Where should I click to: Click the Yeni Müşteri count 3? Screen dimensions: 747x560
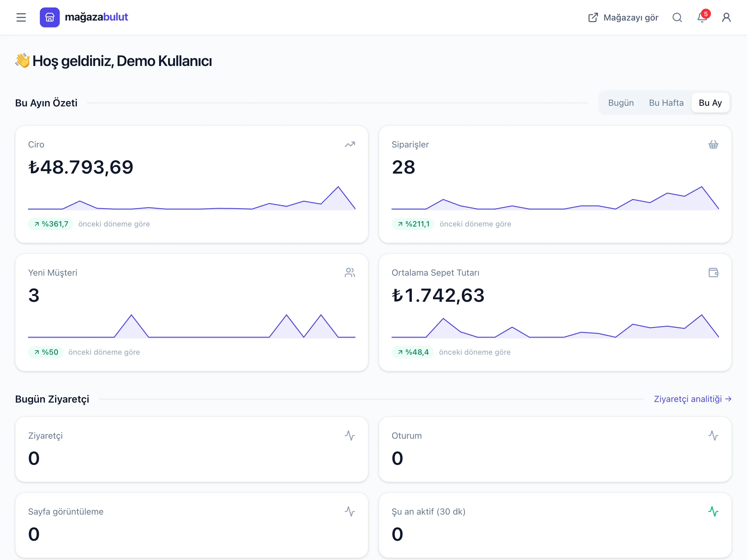tap(34, 295)
